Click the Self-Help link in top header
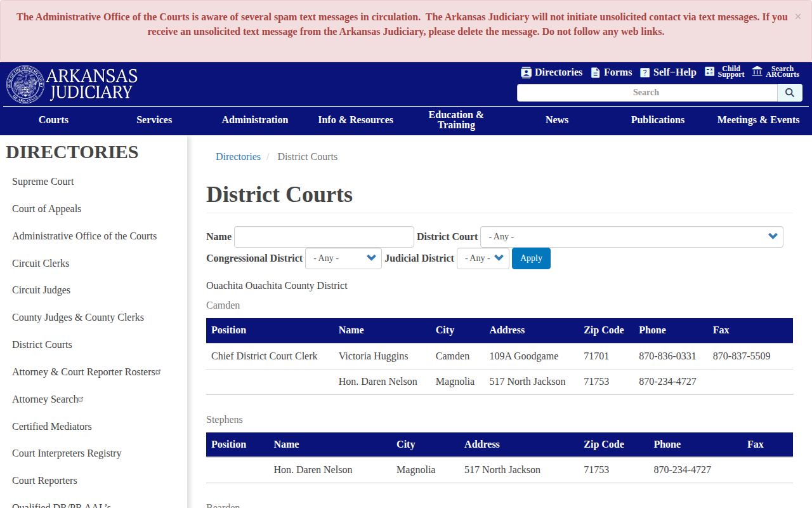This screenshot has width=812, height=508. click(x=675, y=72)
